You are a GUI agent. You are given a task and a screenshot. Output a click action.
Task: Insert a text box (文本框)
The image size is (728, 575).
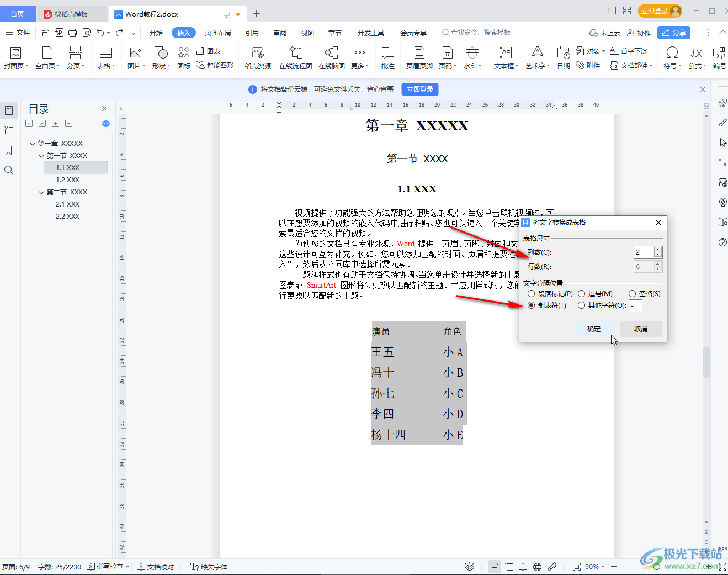click(506, 58)
